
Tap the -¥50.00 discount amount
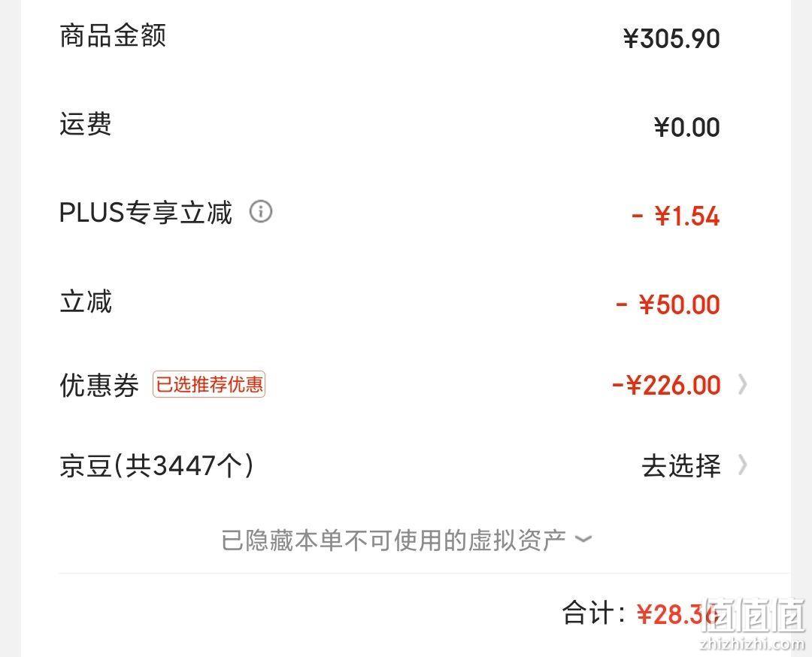(x=668, y=304)
